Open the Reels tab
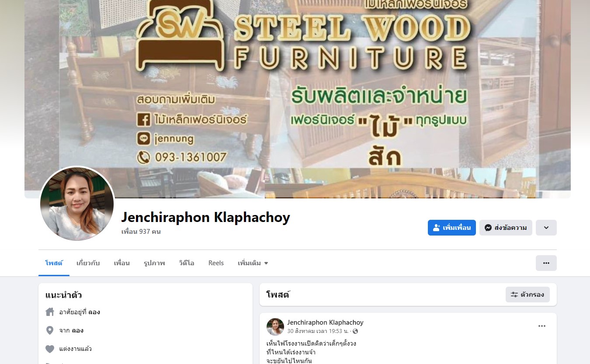 (216, 263)
